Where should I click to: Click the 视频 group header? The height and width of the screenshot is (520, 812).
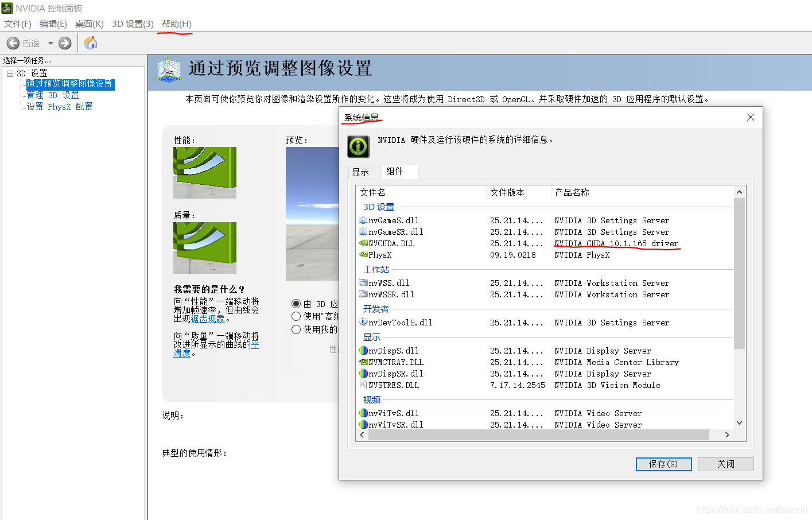[372, 399]
